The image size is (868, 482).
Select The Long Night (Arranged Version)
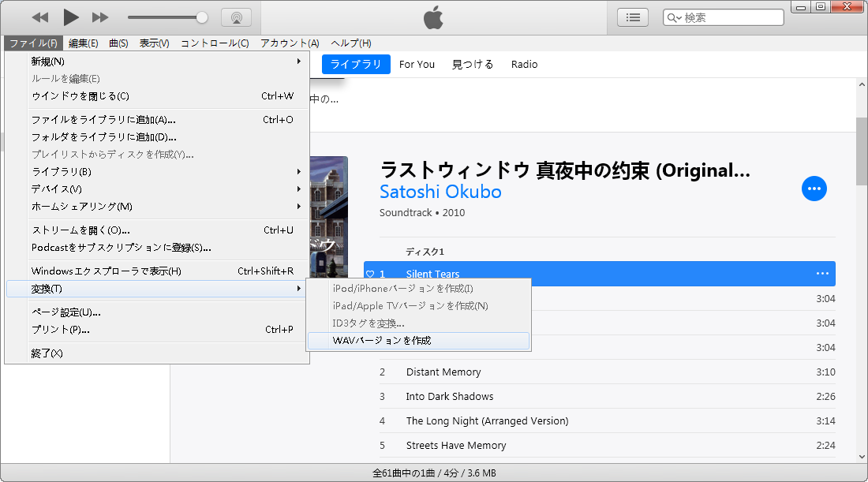(608, 420)
